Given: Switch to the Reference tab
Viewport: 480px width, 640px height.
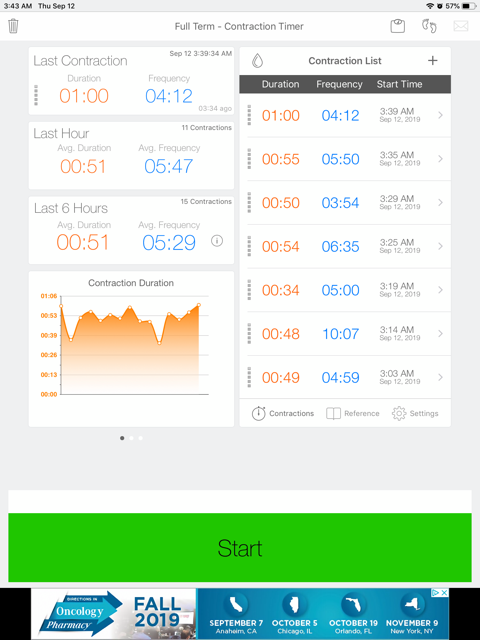Looking at the screenshot, I should pyautogui.click(x=353, y=413).
